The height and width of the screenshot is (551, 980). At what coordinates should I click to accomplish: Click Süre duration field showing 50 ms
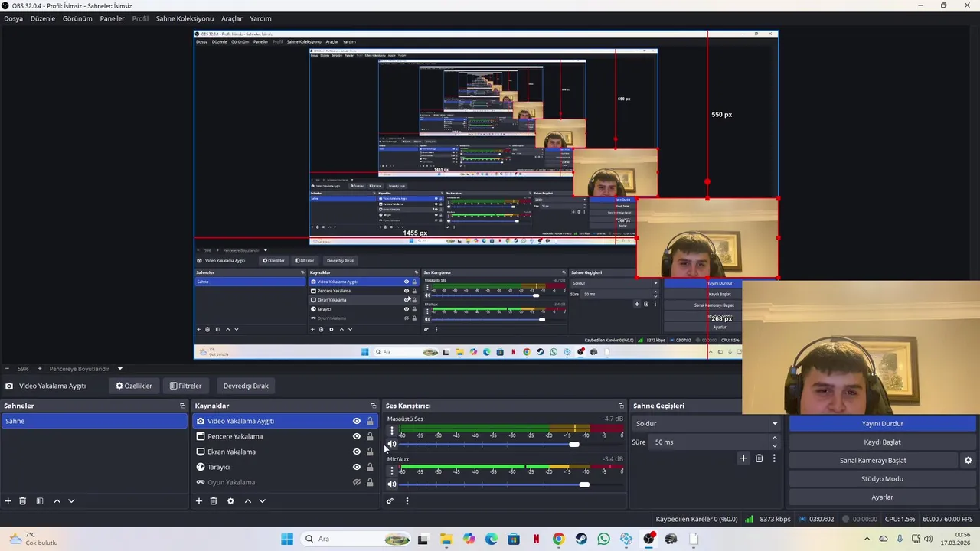click(x=708, y=442)
